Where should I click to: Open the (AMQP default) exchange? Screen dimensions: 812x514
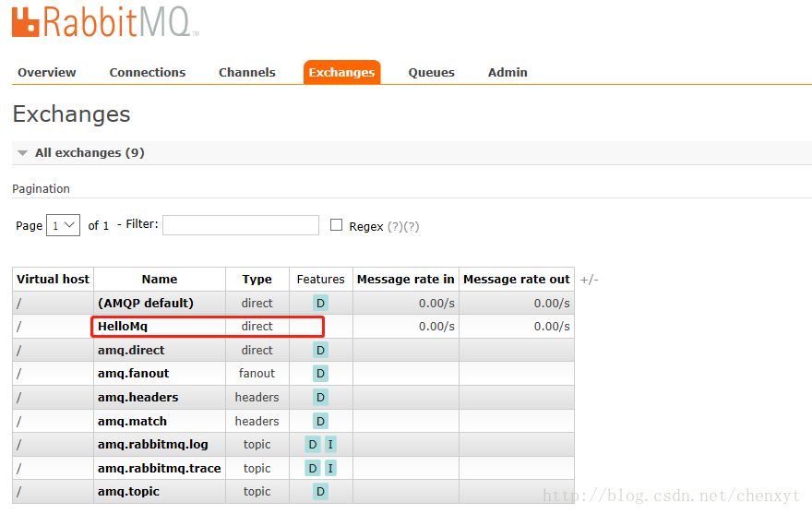pyautogui.click(x=146, y=303)
